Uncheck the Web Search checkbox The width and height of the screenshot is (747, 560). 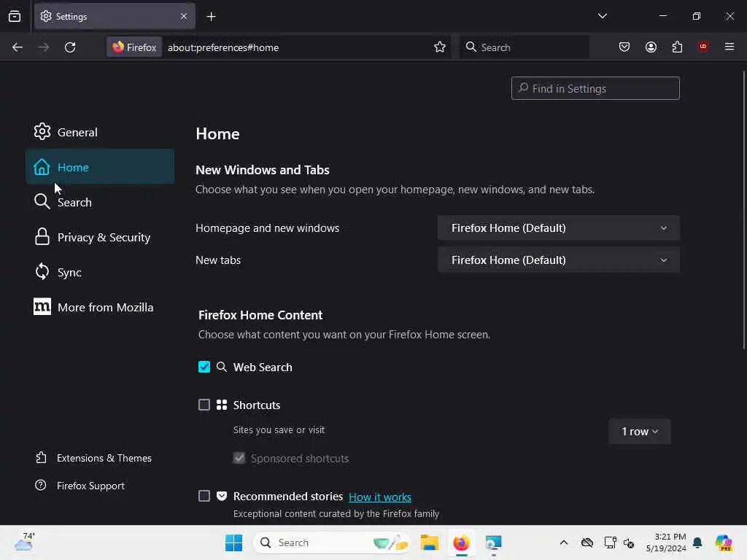(204, 367)
